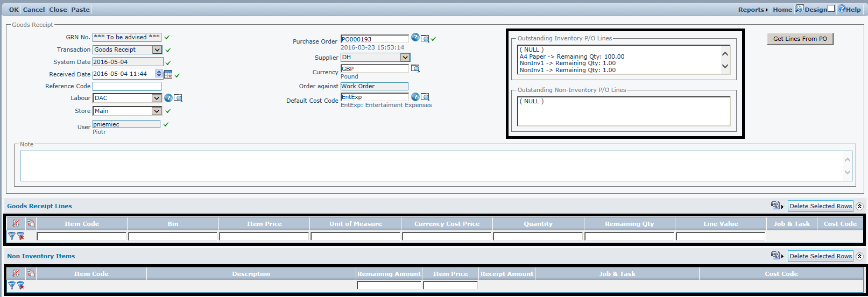Toggle select-all icon in Goods Receipt Lines header

[31, 223]
